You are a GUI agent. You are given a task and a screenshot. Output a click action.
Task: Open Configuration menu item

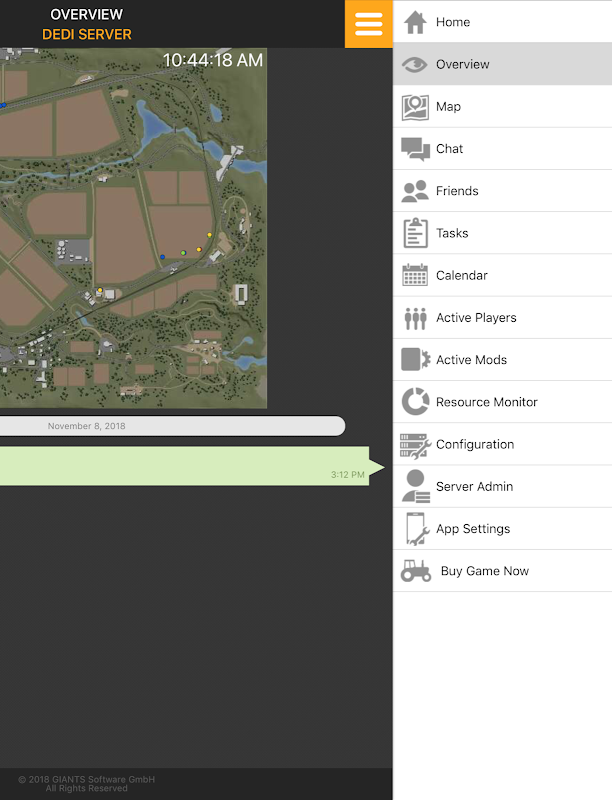click(502, 444)
